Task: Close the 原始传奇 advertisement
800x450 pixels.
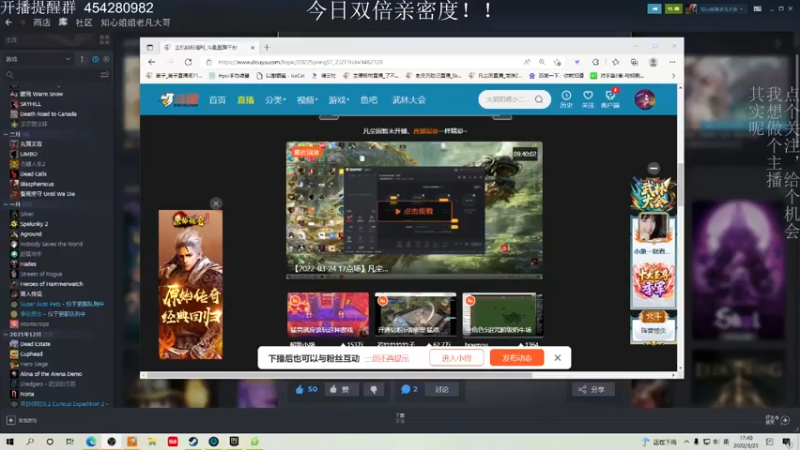Action: click(x=216, y=204)
